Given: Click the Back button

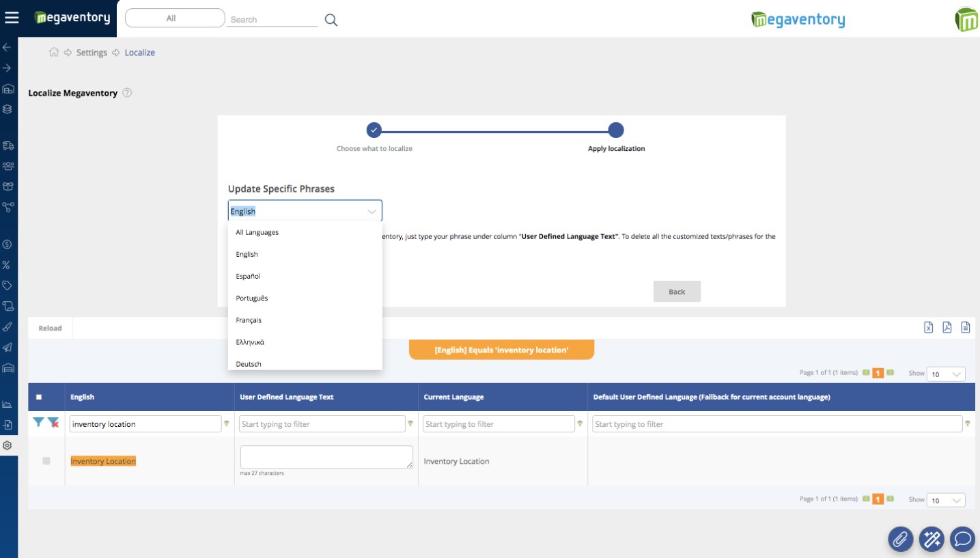Looking at the screenshot, I should pos(676,292).
